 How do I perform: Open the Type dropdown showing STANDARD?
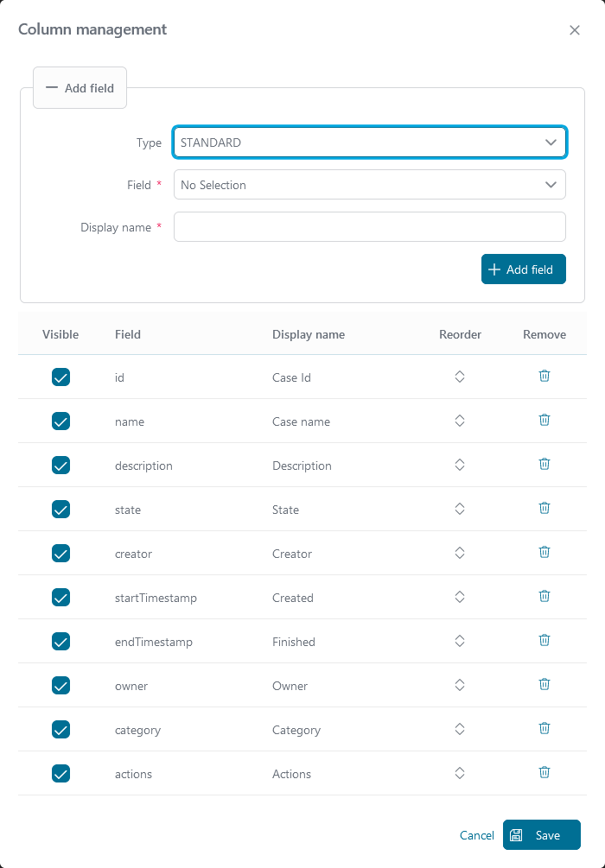370,143
